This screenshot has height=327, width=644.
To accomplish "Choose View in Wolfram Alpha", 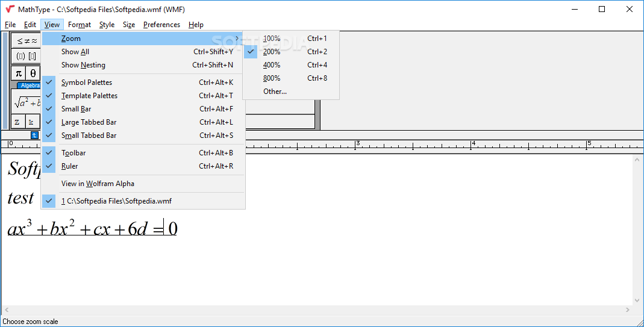I will [x=144, y=184].
